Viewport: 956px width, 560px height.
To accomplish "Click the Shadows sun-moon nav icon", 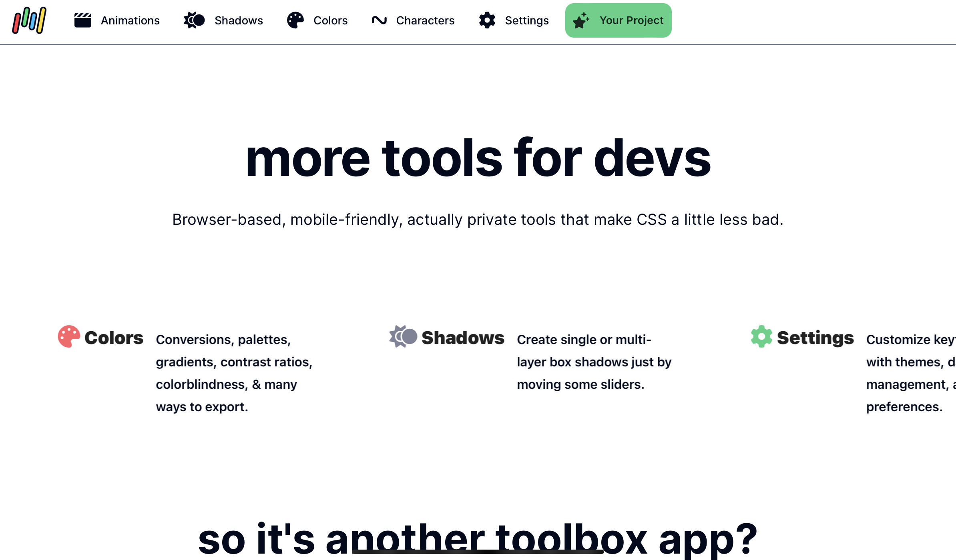I will tap(194, 20).
